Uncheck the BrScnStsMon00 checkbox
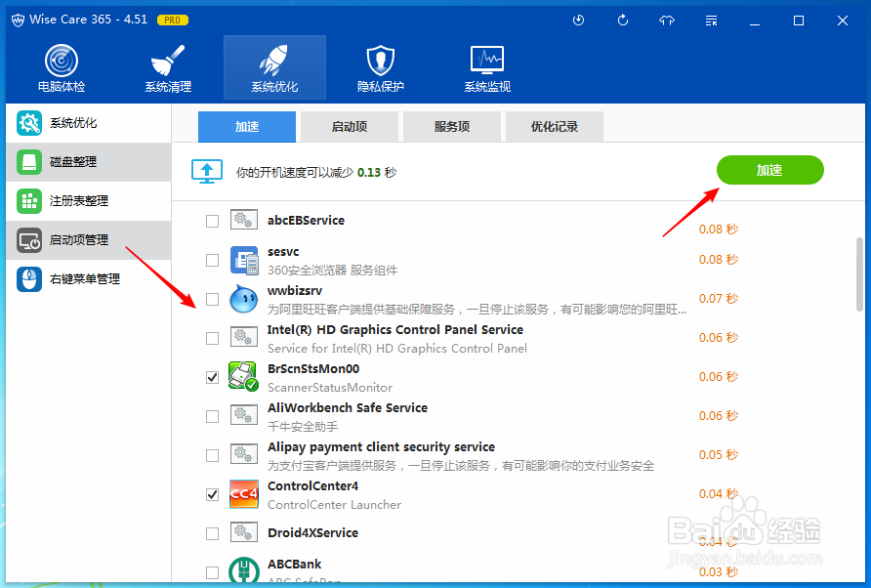Screen dimensions: 871x588 click(x=212, y=377)
